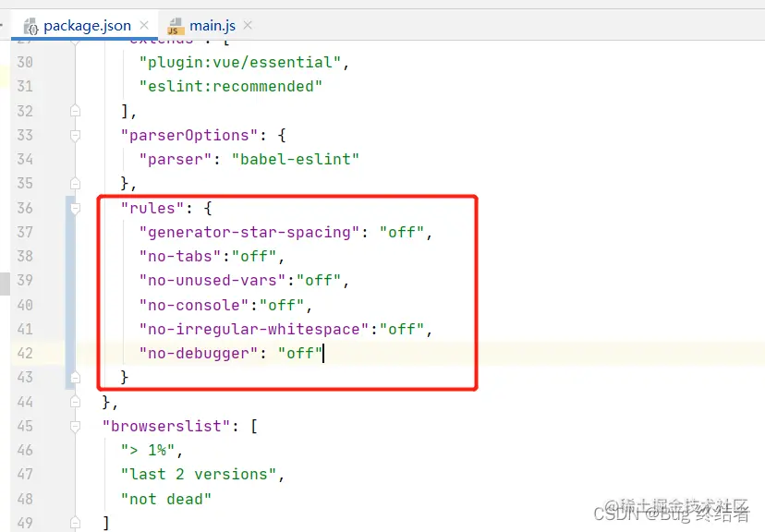Image resolution: width=765 pixels, height=532 pixels.
Task: Click line number 30 in the gutter
Action: pyautogui.click(x=25, y=63)
